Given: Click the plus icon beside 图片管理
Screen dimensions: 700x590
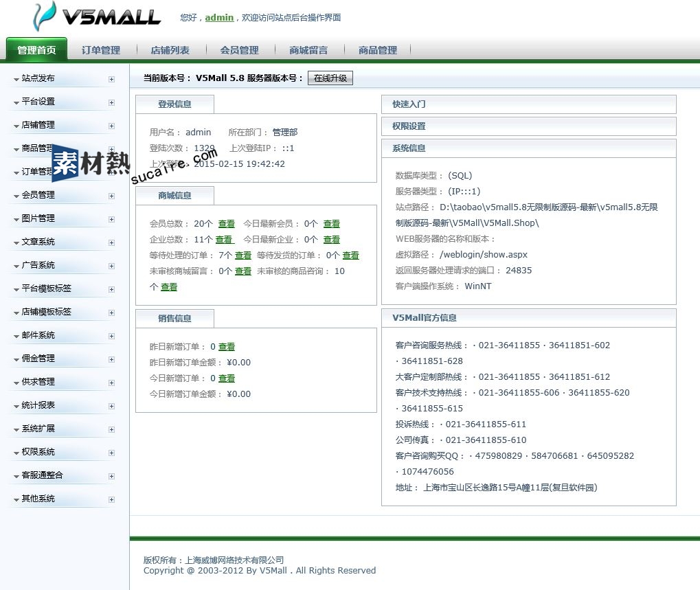Looking at the screenshot, I should pos(111,219).
